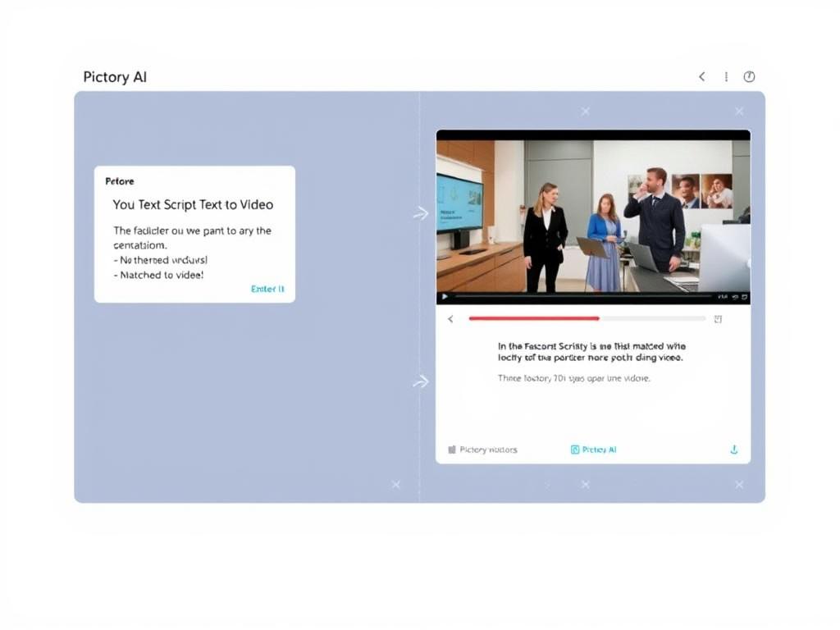
Task: Click the left chevron beside the red progress bar
Action: 450,318
